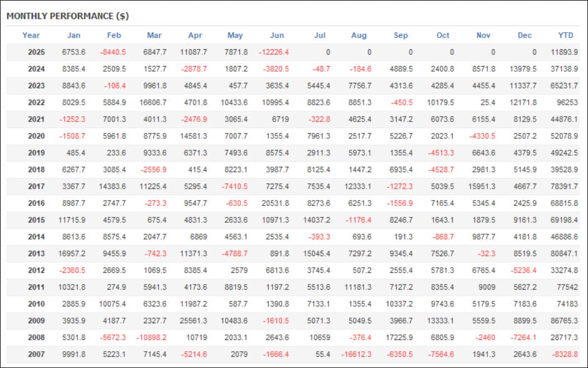The height and width of the screenshot is (368, 588).
Task: Click the 14037.2 July 2015 value
Action: point(317,220)
